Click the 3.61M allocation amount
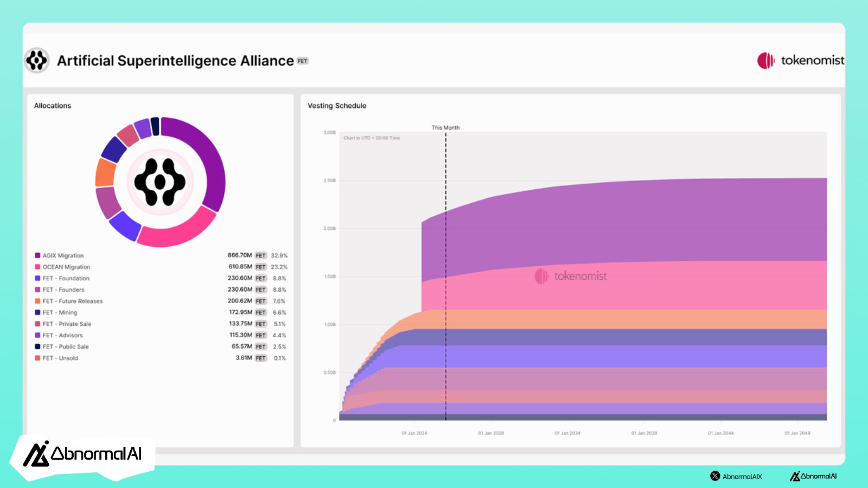The width and height of the screenshot is (868, 488). coord(244,358)
